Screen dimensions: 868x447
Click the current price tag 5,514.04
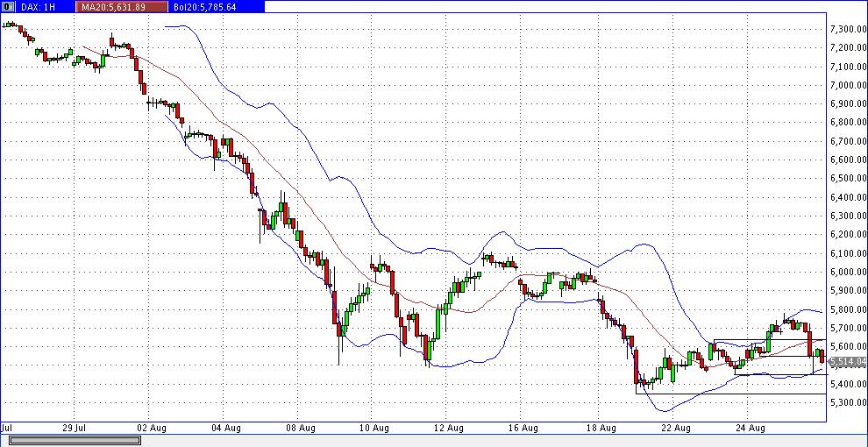tap(848, 362)
